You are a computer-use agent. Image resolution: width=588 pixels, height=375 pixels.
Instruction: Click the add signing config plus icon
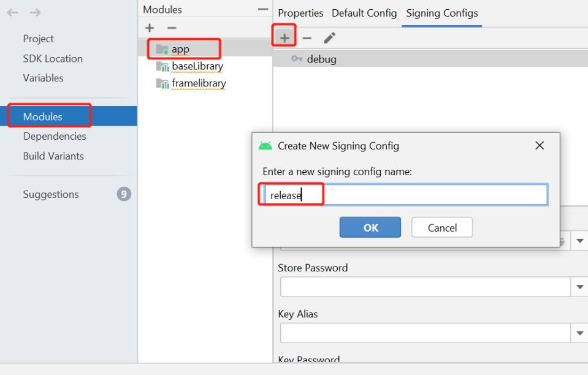coord(284,38)
